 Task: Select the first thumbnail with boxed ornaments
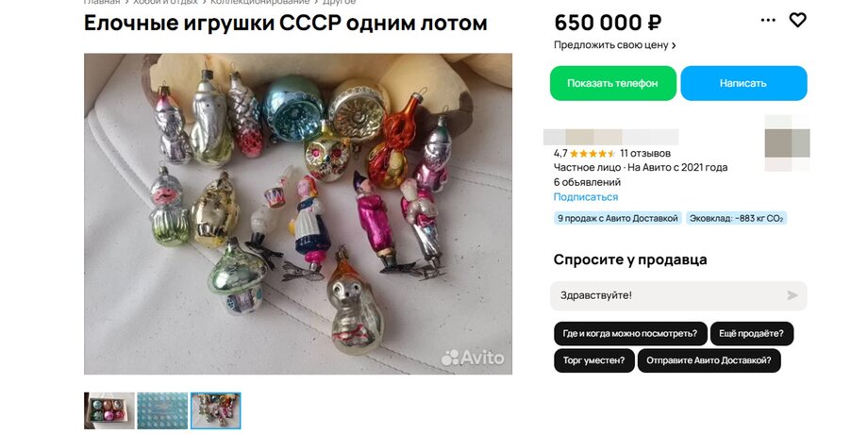pos(109,410)
